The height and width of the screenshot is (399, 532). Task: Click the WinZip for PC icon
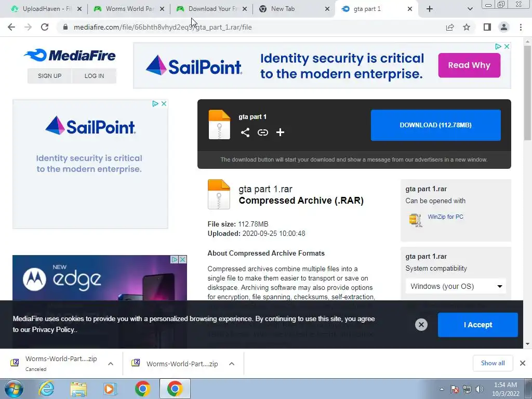(x=415, y=220)
